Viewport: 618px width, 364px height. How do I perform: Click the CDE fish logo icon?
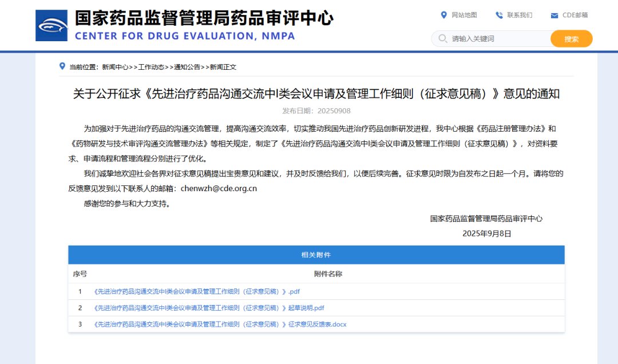click(x=51, y=26)
